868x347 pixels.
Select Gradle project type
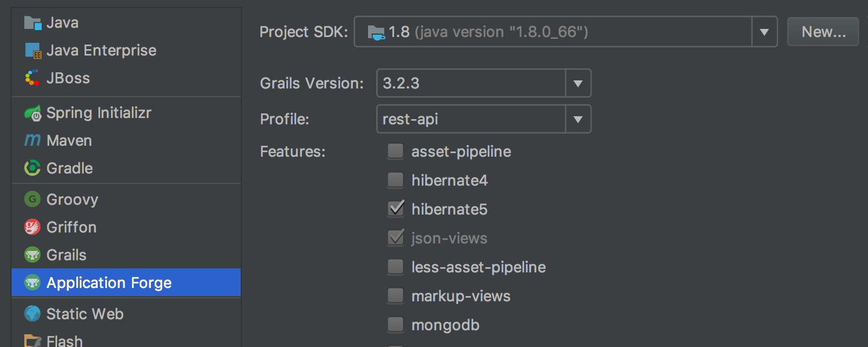[126, 168]
